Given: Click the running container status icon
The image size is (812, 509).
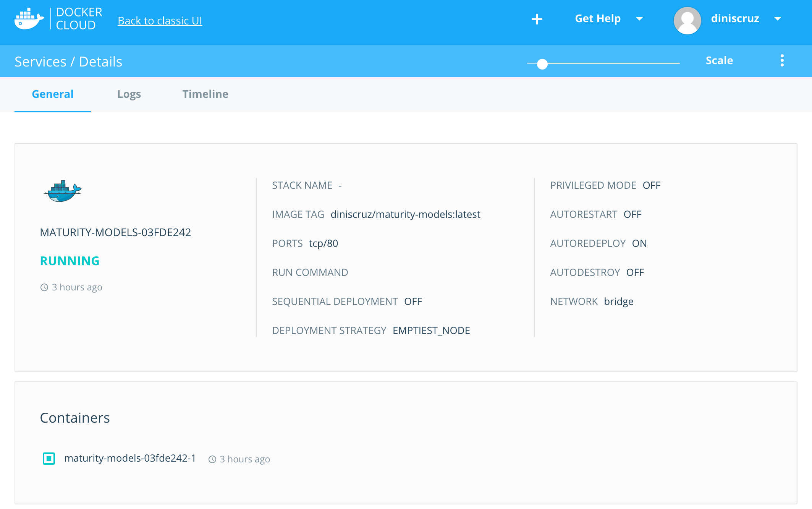Looking at the screenshot, I should pos(49,458).
